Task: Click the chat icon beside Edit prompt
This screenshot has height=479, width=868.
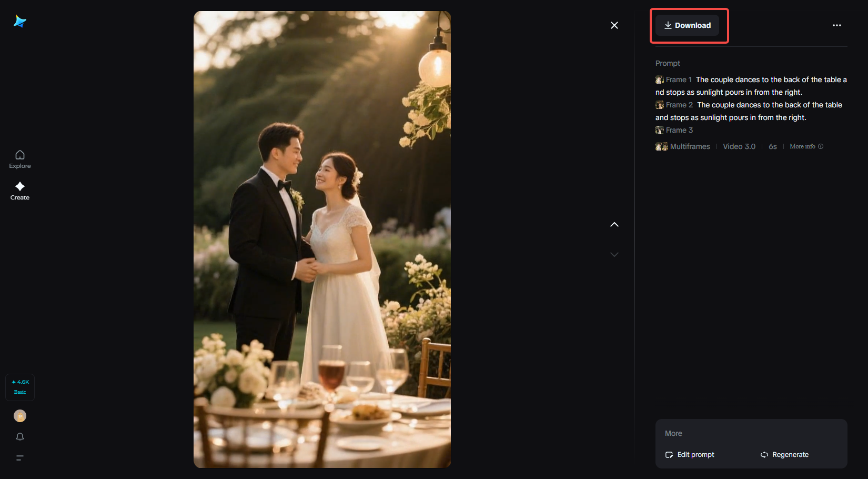Action: (x=669, y=454)
